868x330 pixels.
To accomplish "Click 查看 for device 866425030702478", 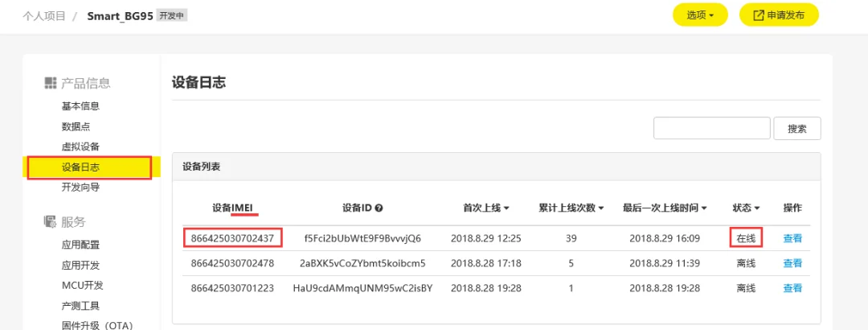I will 792,263.
